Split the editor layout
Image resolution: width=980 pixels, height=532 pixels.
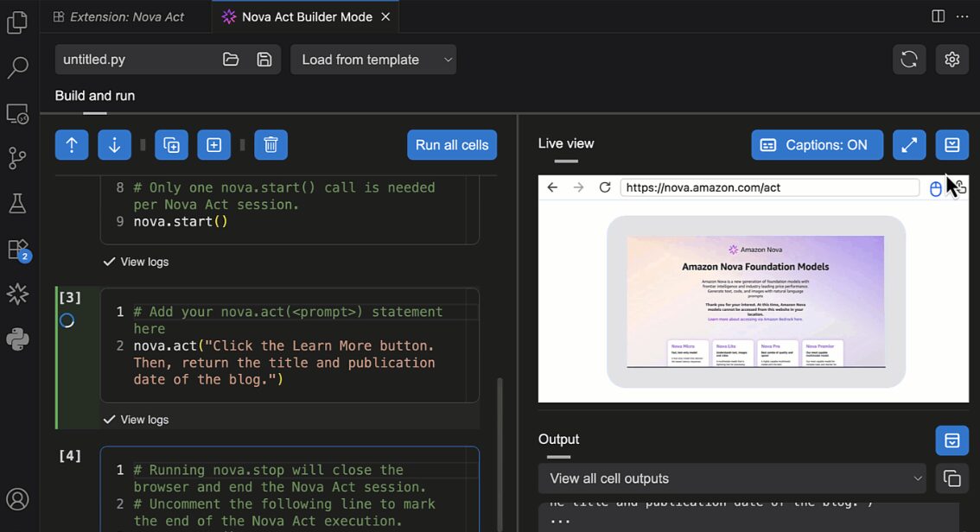click(x=939, y=16)
